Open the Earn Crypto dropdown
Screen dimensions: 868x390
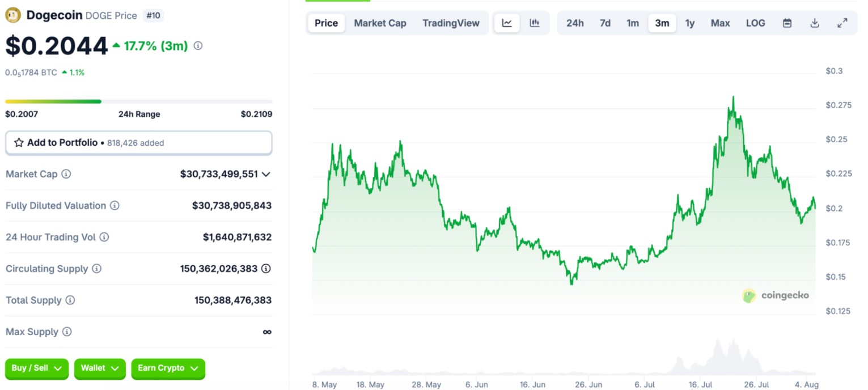point(168,369)
